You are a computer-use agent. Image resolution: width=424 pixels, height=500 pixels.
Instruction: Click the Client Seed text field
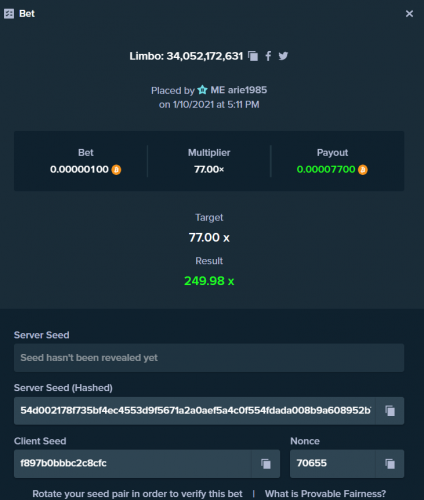(x=133, y=464)
